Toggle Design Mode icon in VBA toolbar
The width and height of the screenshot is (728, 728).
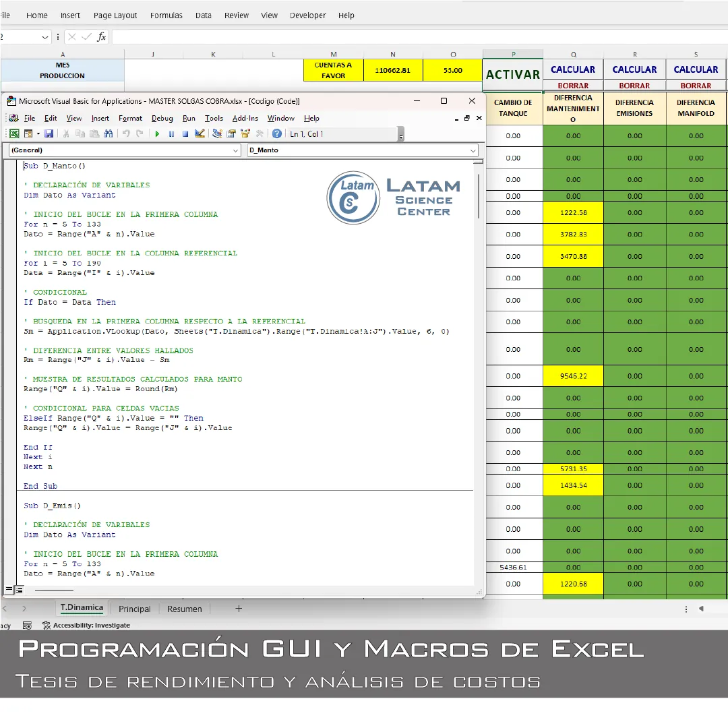[200, 134]
